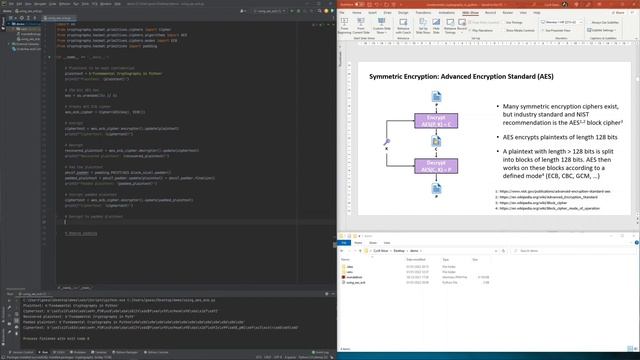Switch to PowerPoint Transitions tab
Viewport: 640px width, 360px height.
tap(423, 13)
